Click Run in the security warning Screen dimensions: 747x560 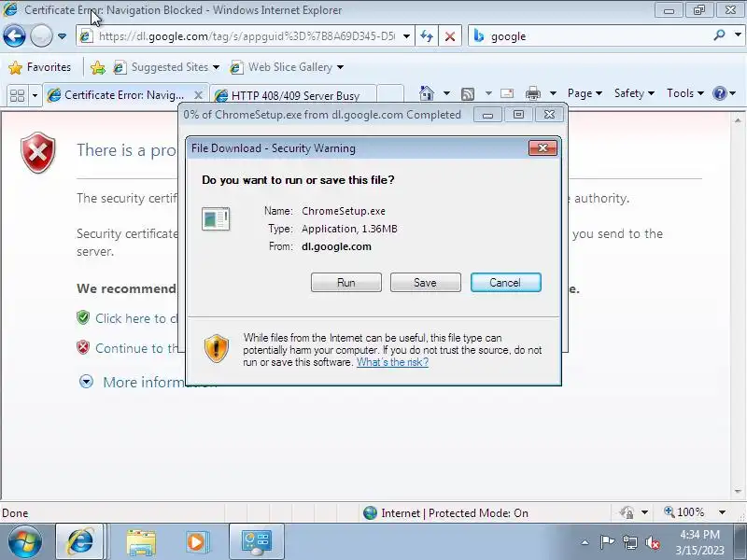[346, 283]
